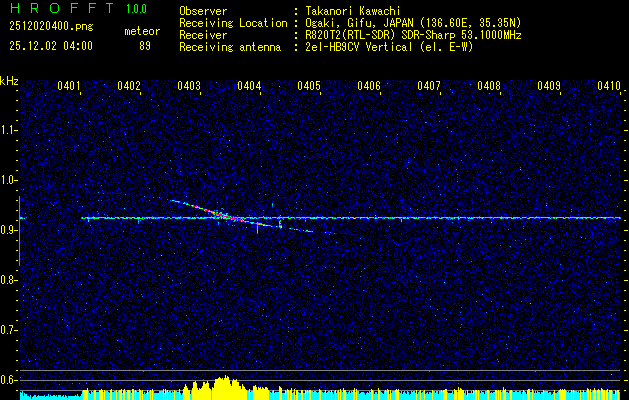This screenshot has height=400, width=629.
Task: Click the 1.1 kHz axis label
Action: (x=8, y=130)
